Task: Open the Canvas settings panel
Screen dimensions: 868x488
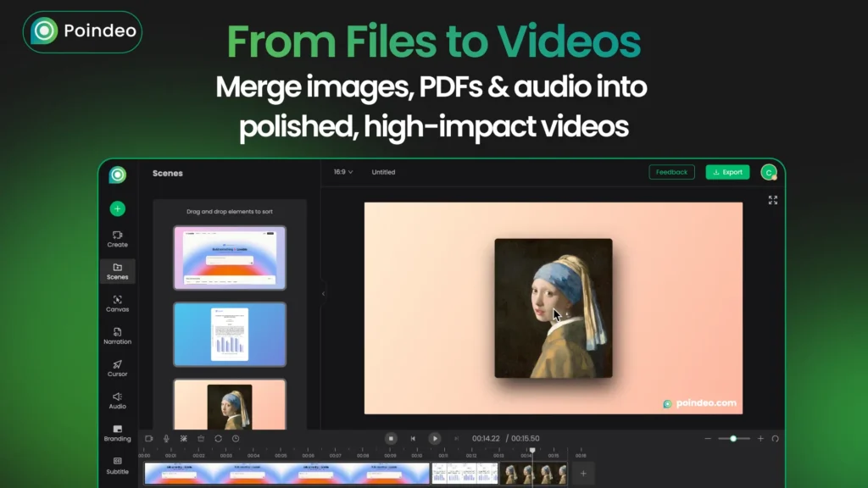Action: coord(117,303)
